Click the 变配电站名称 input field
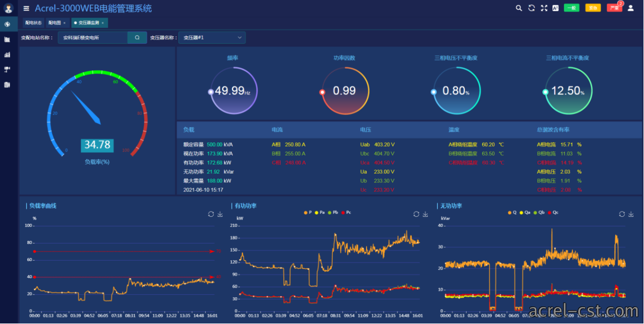 93,38
